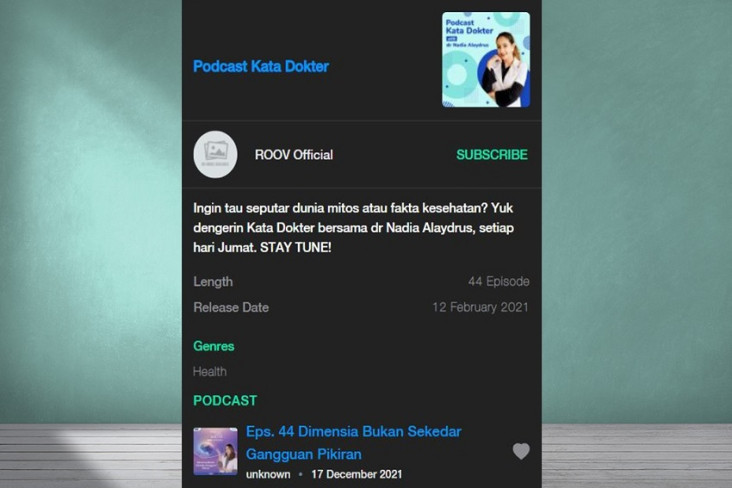Open the Podcast Kata Dokter cover art
This screenshot has width=732, height=488.
(486, 60)
